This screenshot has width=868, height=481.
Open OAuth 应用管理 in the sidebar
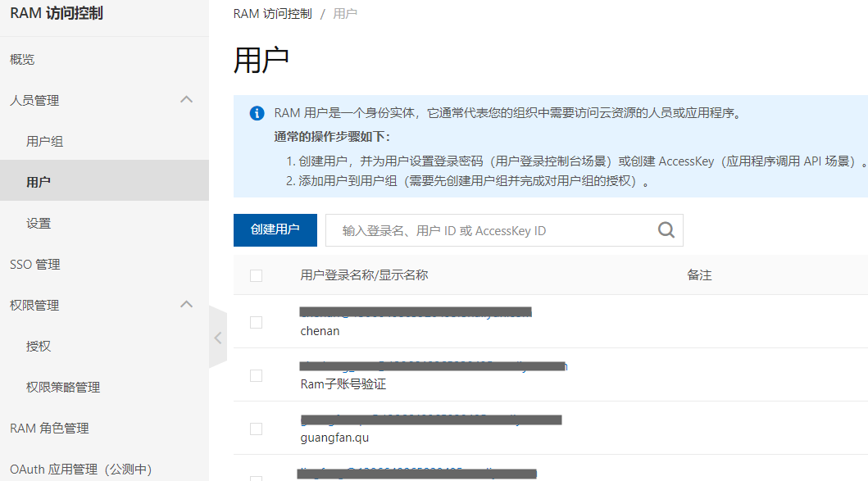point(81,470)
